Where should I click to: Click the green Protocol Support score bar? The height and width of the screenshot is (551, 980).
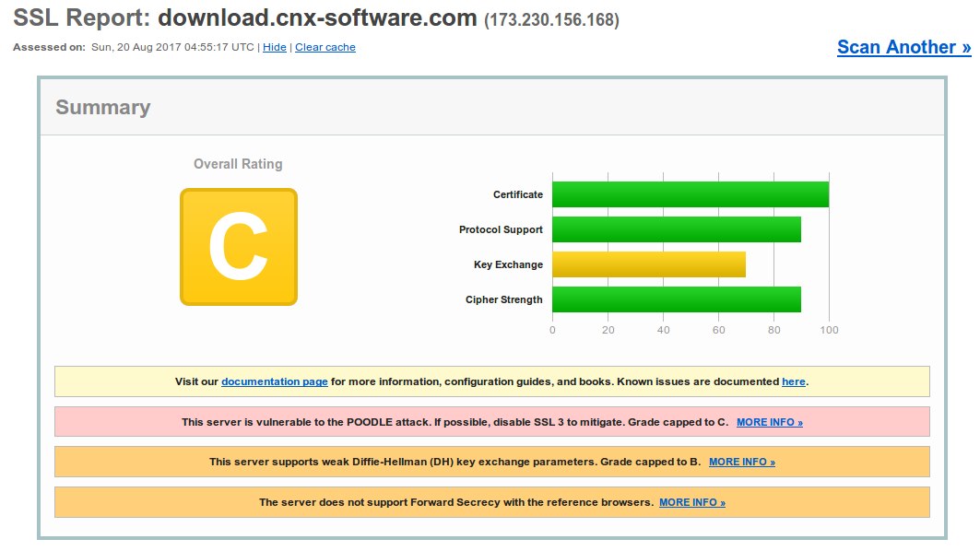click(677, 229)
